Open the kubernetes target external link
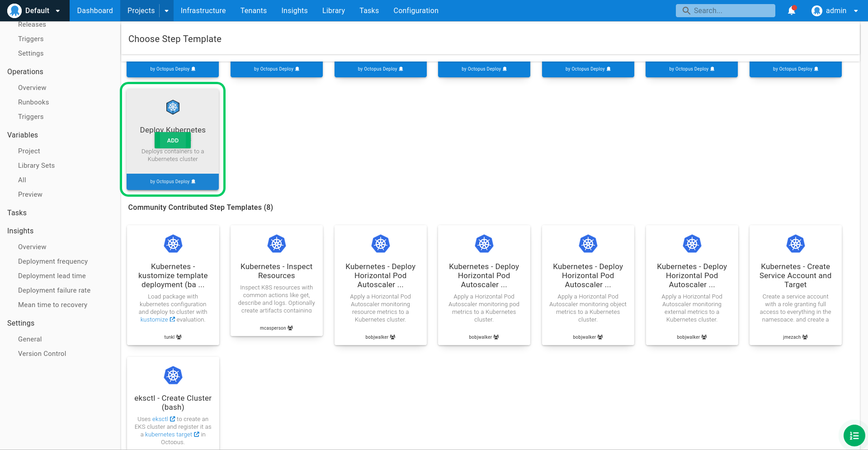The width and height of the screenshot is (868, 450). (x=172, y=435)
